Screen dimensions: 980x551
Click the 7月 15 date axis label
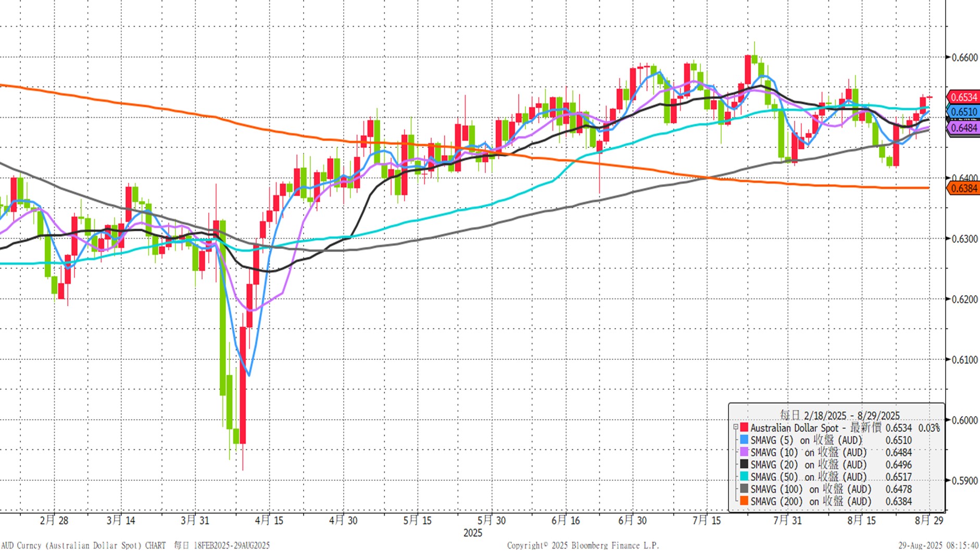click(707, 520)
